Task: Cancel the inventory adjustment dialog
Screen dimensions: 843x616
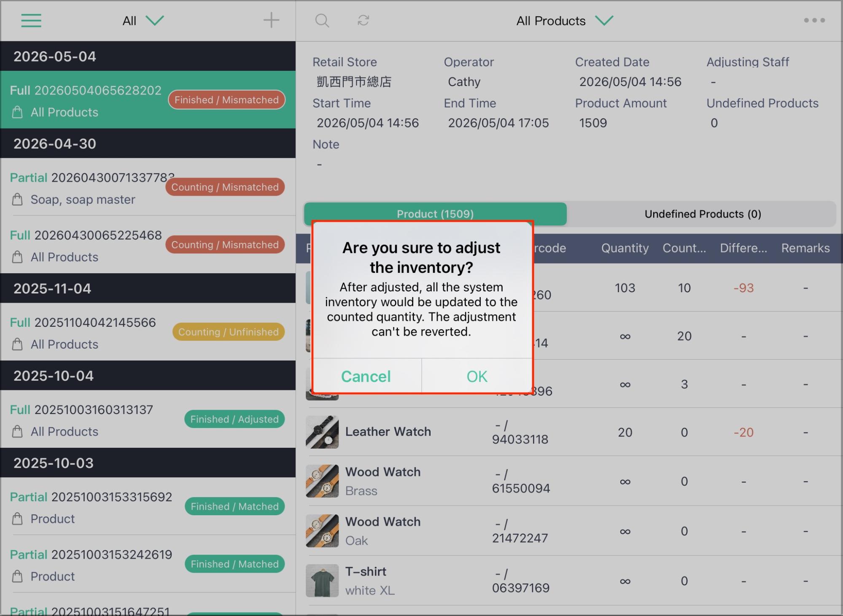Action: click(x=366, y=376)
